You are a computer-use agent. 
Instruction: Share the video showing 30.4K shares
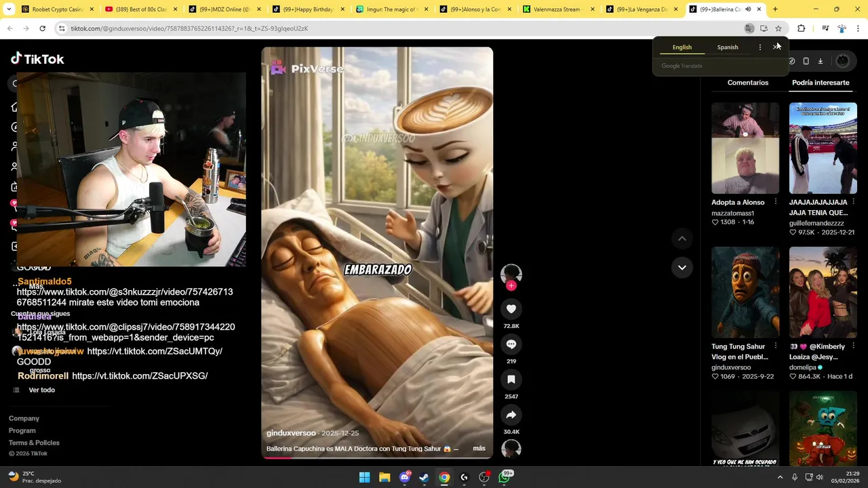[x=511, y=415]
